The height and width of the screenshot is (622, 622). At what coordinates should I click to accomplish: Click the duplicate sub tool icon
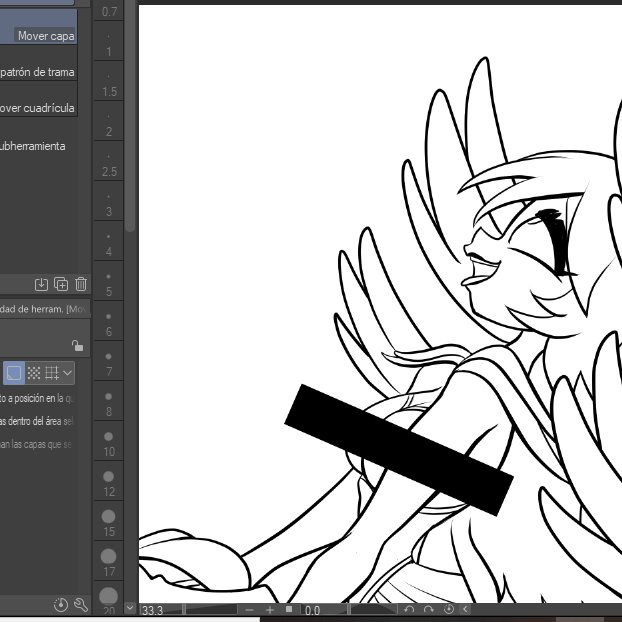(x=61, y=284)
